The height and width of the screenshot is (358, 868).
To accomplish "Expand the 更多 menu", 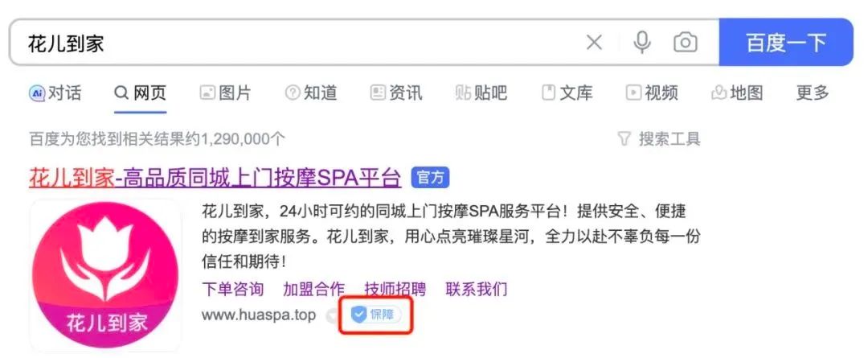I will point(812,93).
